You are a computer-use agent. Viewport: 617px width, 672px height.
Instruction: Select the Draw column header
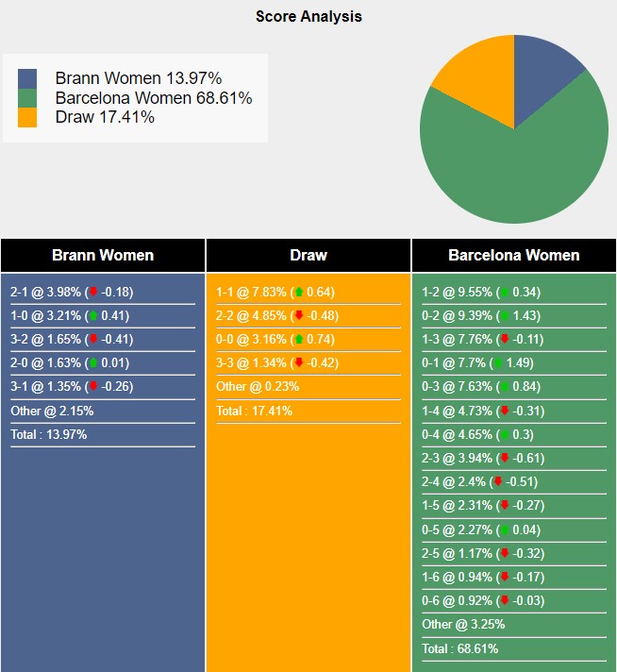point(308,256)
